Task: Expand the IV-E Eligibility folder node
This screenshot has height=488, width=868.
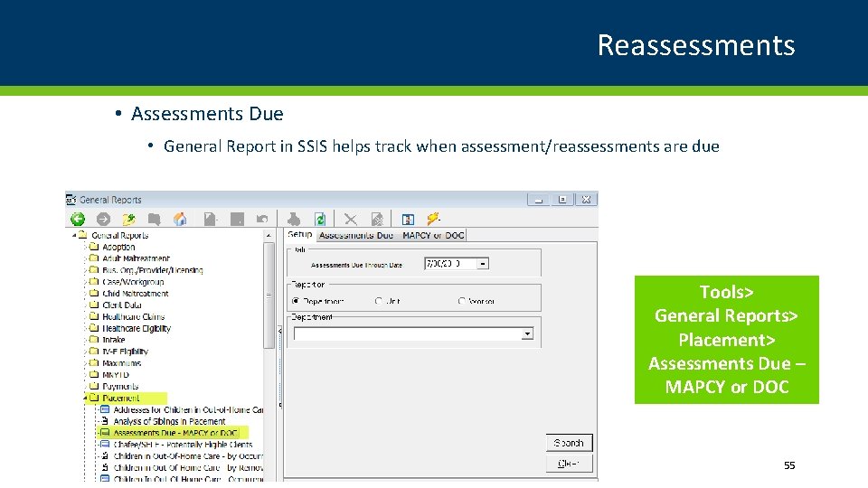Action: tap(85, 352)
